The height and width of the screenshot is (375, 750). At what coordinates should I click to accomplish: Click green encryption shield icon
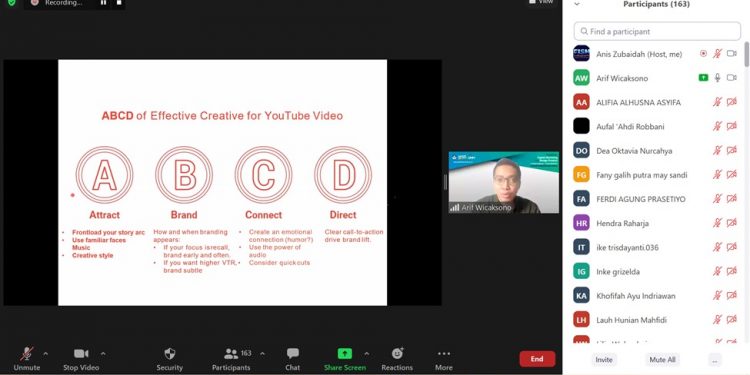tap(11, 3)
